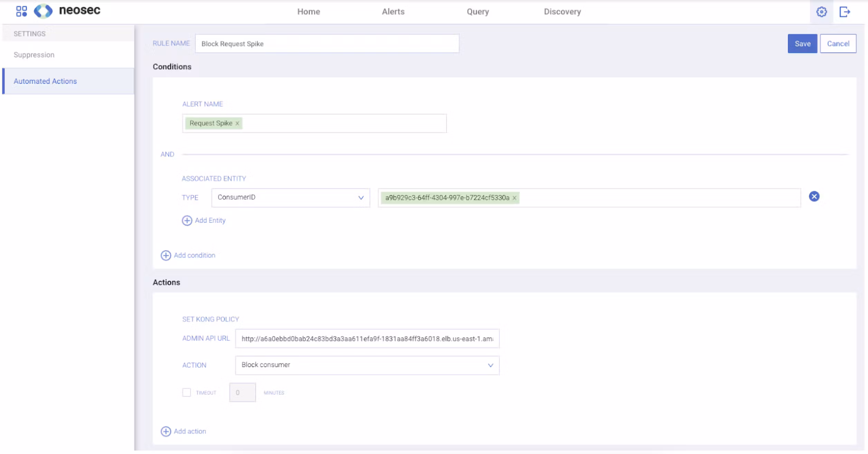Screen dimensions: 868x454
Task: Open settings gear icon
Action: coord(821,12)
